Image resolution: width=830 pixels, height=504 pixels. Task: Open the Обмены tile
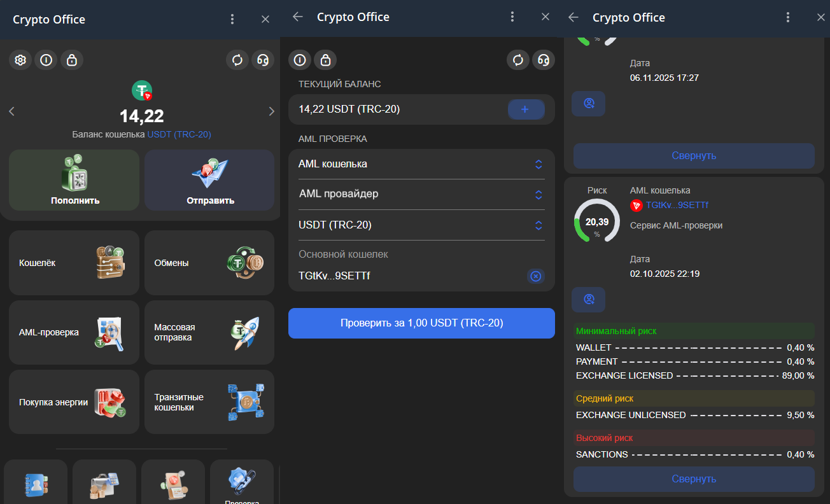209,263
